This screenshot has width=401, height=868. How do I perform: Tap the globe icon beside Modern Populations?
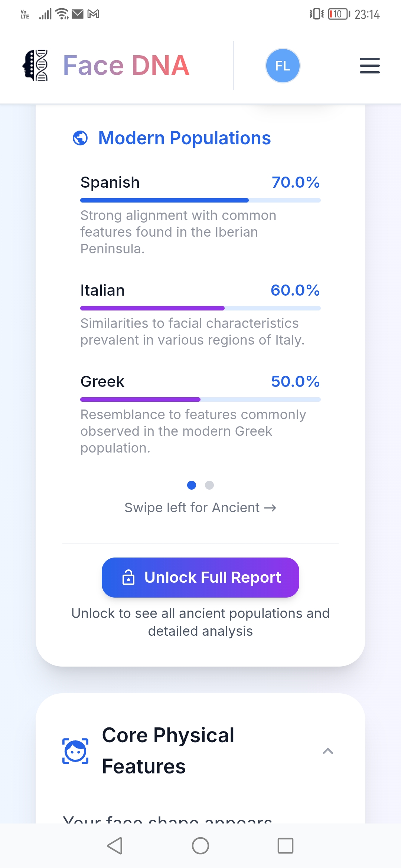pos(80,138)
